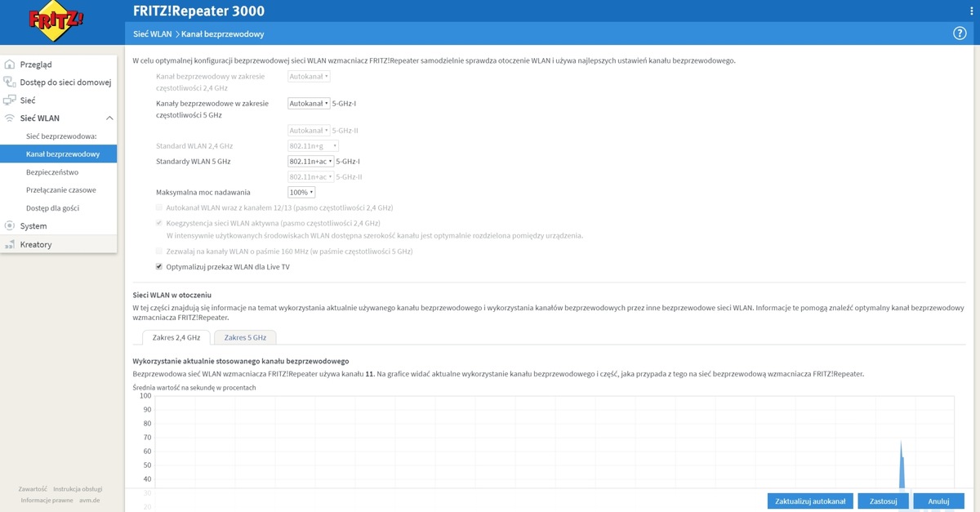Image resolution: width=980 pixels, height=512 pixels.
Task: Click Kanał bezprzewodowy breadcrumb text
Action: click(x=222, y=34)
